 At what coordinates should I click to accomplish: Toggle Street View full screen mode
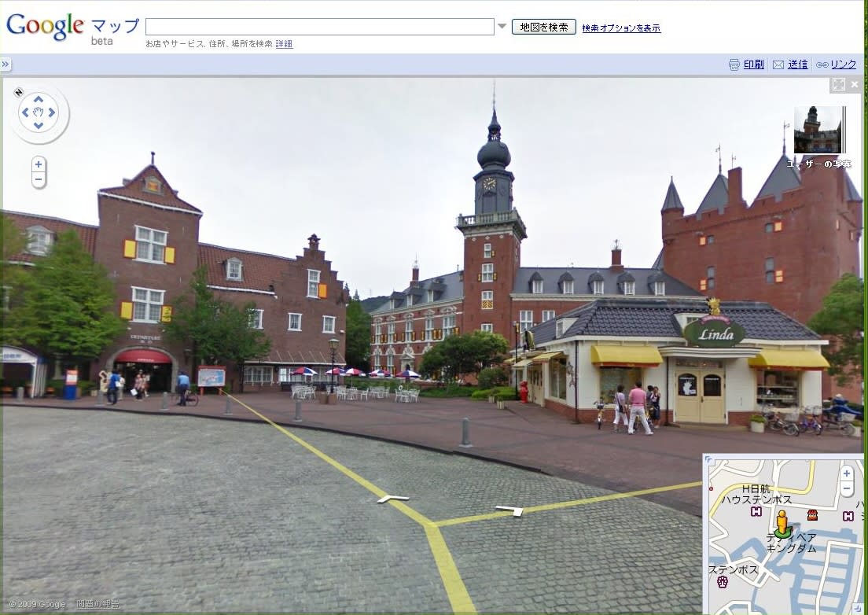tap(838, 84)
